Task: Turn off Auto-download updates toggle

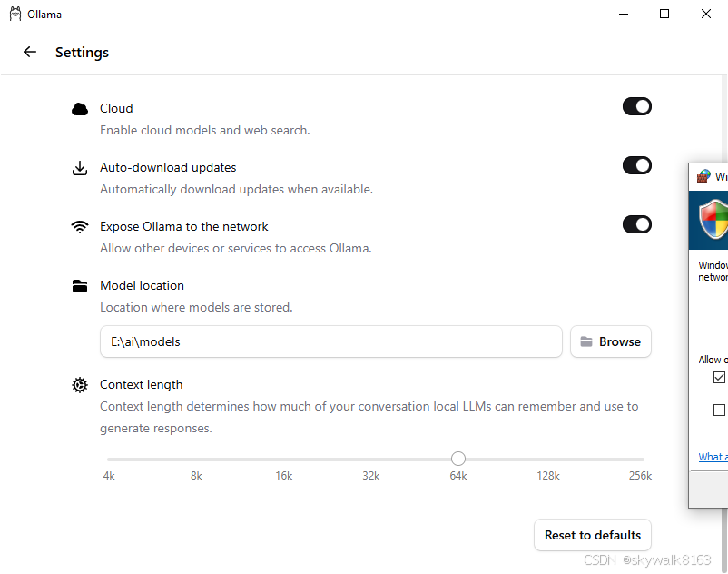Action: coord(636,165)
